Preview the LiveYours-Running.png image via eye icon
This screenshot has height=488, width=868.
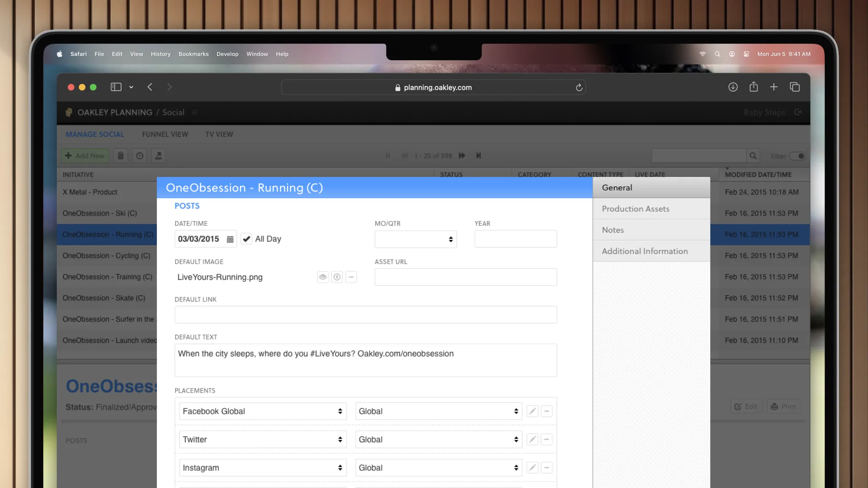[x=323, y=277]
